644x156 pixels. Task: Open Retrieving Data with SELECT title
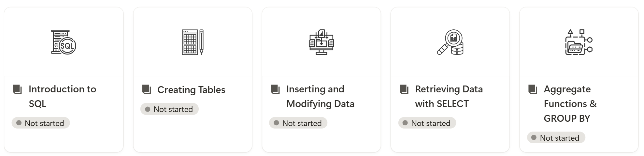(449, 96)
